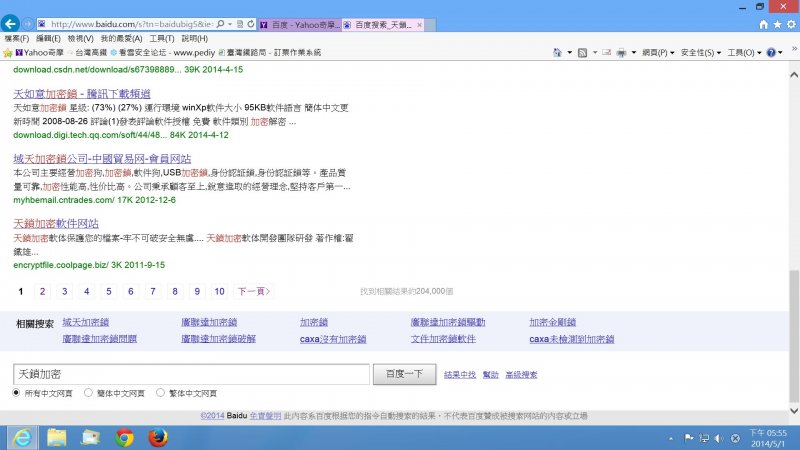Expand the Help icon dropdown arrow
The height and width of the screenshot is (450, 800).
(780, 53)
